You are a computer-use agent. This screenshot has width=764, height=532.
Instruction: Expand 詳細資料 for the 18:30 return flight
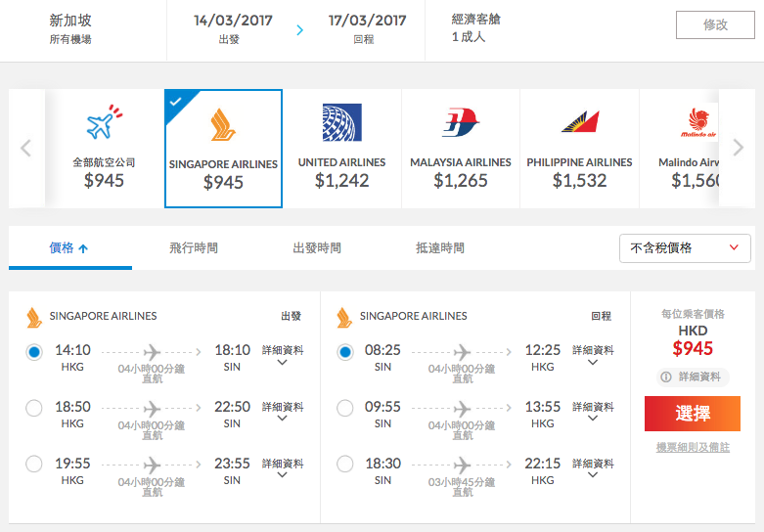(593, 468)
